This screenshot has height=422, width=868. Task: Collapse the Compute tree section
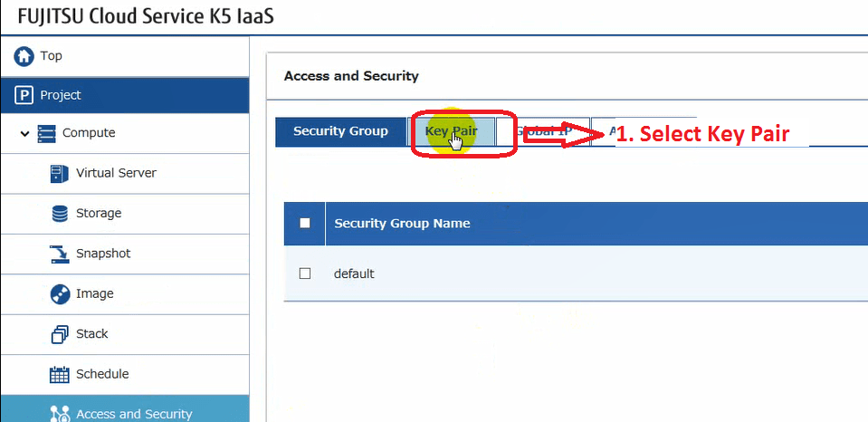(25, 133)
